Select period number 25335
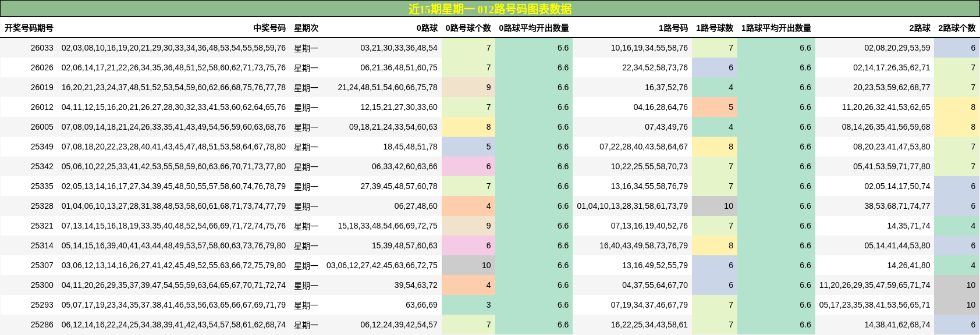The image size is (980, 335). [x=42, y=186]
